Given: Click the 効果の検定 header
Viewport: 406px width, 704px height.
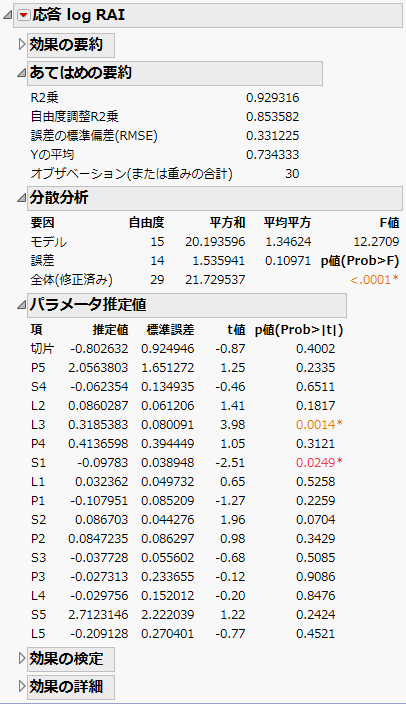Looking at the screenshot, I should pos(71,659).
